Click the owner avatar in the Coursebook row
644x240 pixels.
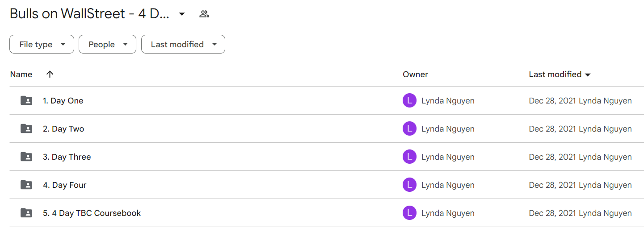409,213
